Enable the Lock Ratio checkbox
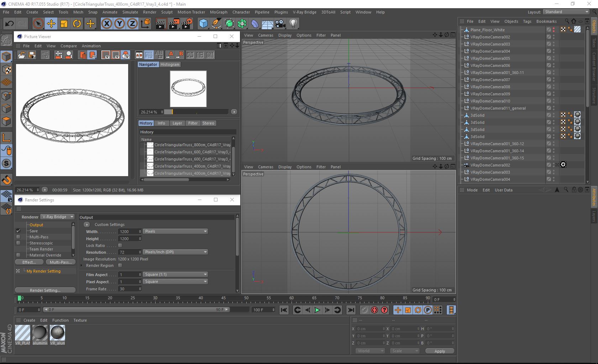This screenshot has height=364, width=598. [x=120, y=246]
